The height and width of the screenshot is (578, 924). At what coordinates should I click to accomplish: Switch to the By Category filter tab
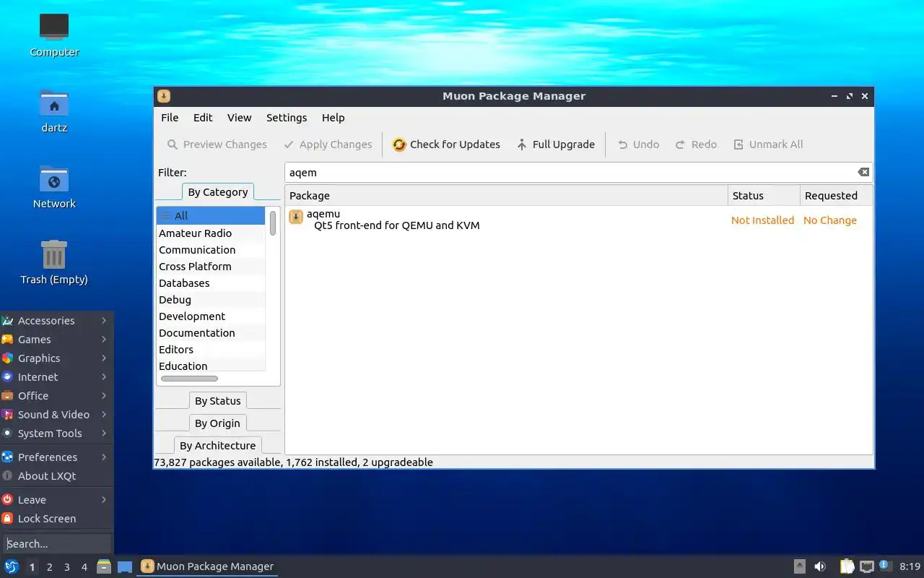[217, 192]
